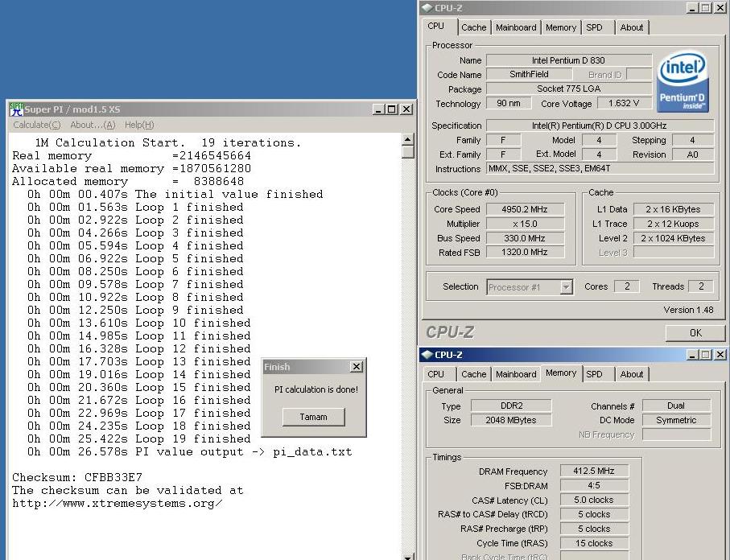Open the Help menu in Super PI

point(139,125)
